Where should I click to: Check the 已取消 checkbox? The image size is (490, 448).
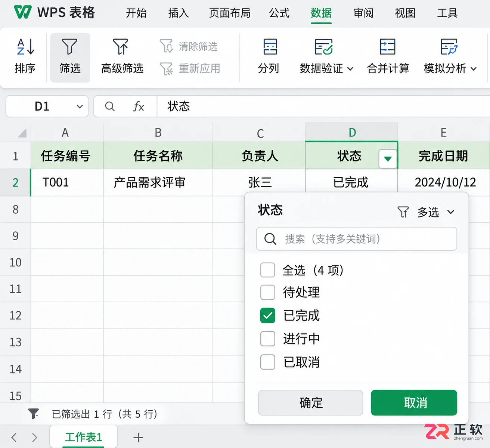point(267,362)
